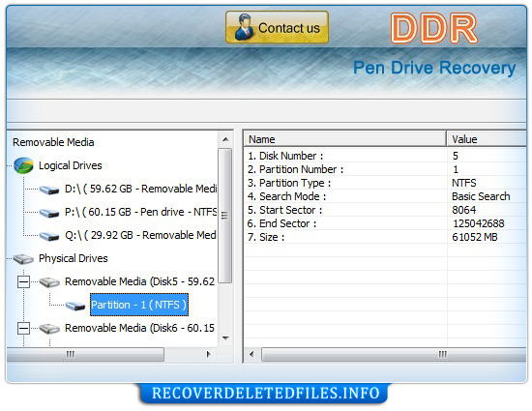Click the P:\ Pen drive icon
Screen dimensions: 532x411
point(49,213)
